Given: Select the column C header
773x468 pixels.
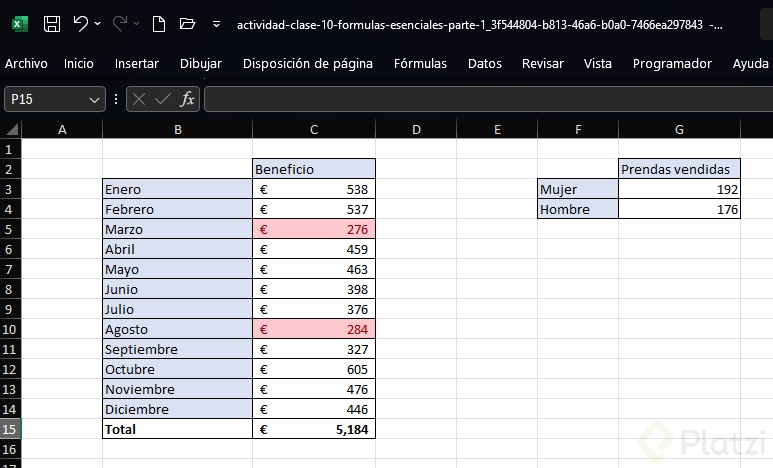Looking at the screenshot, I should point(314,129).
